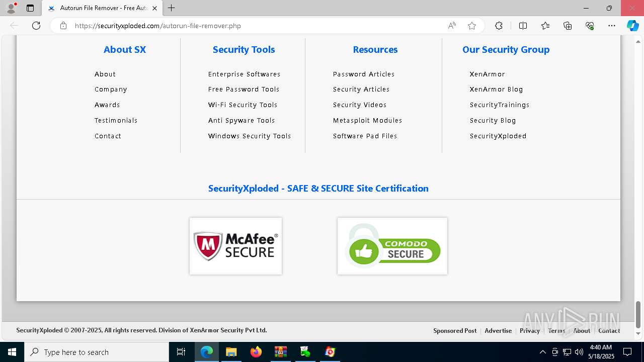This screenshot has height=362, width=644.
Task: Open network tray icon
Action: point(567,352)
